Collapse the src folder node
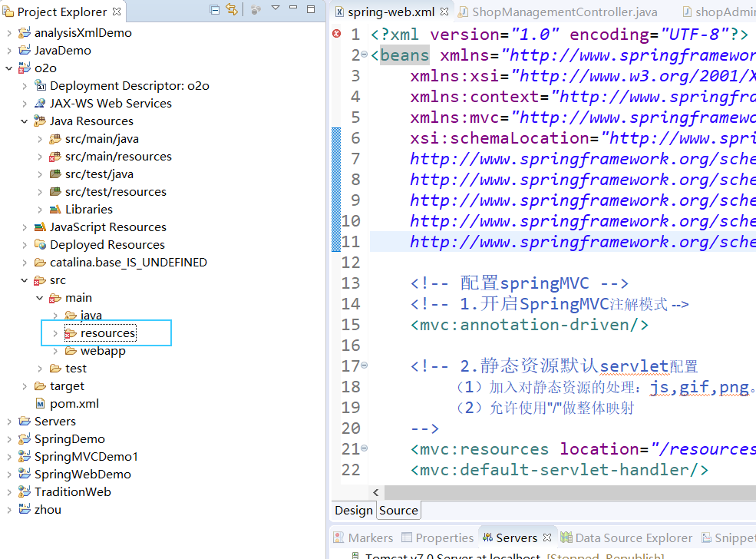 tap(24, 280)
